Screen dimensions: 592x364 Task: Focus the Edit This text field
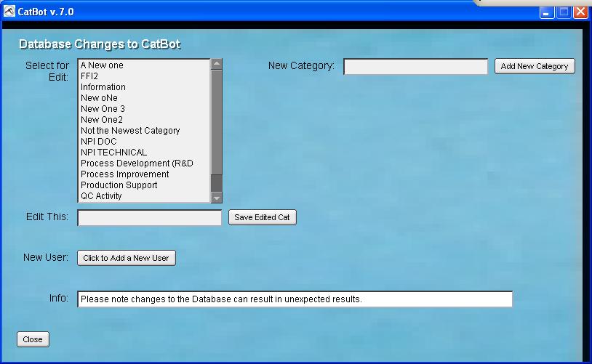(150, 218)
